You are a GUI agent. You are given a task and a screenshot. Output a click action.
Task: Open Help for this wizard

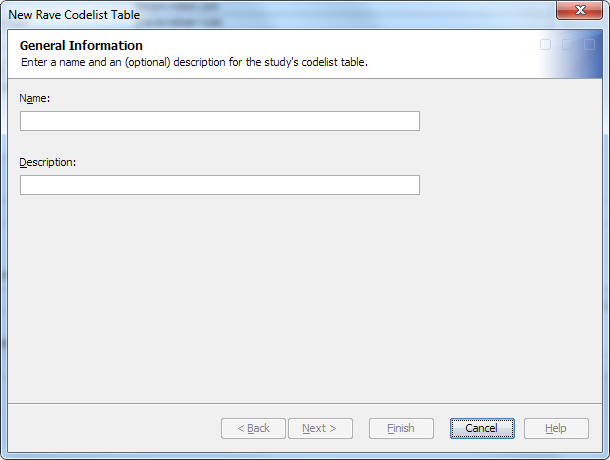pyautogui.click(x=555, y=428)
